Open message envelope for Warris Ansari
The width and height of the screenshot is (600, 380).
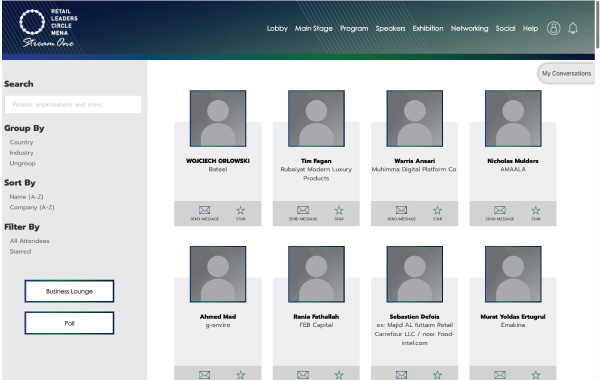point(401,210)
